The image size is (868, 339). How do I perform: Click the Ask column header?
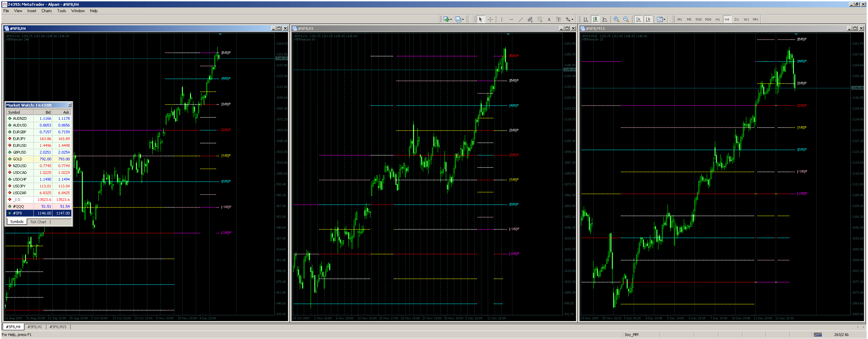click(62, 112)
